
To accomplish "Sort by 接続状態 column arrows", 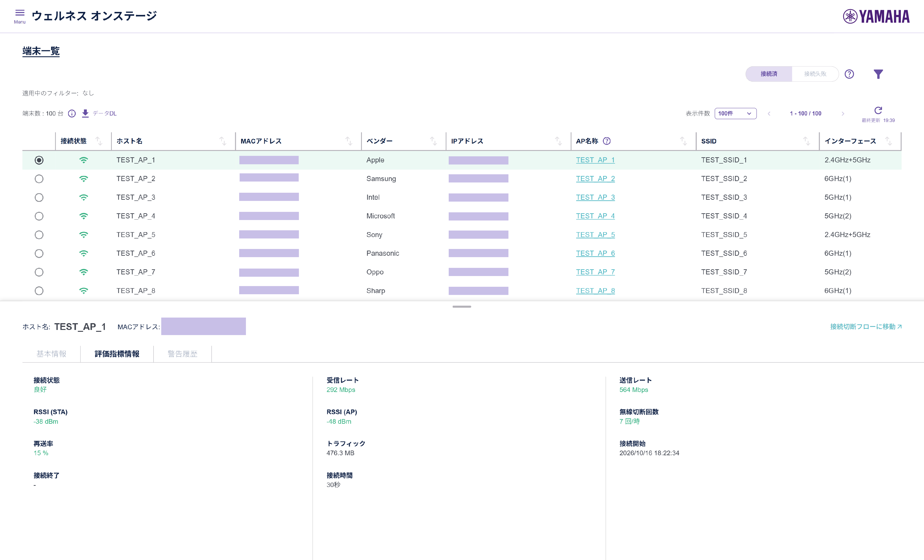I will click(99, 141).
